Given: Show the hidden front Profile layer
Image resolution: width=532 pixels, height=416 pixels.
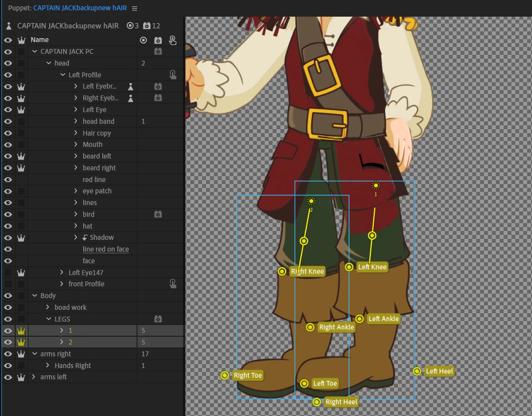Looking at the screenshot, I should [x=8, y=284].
